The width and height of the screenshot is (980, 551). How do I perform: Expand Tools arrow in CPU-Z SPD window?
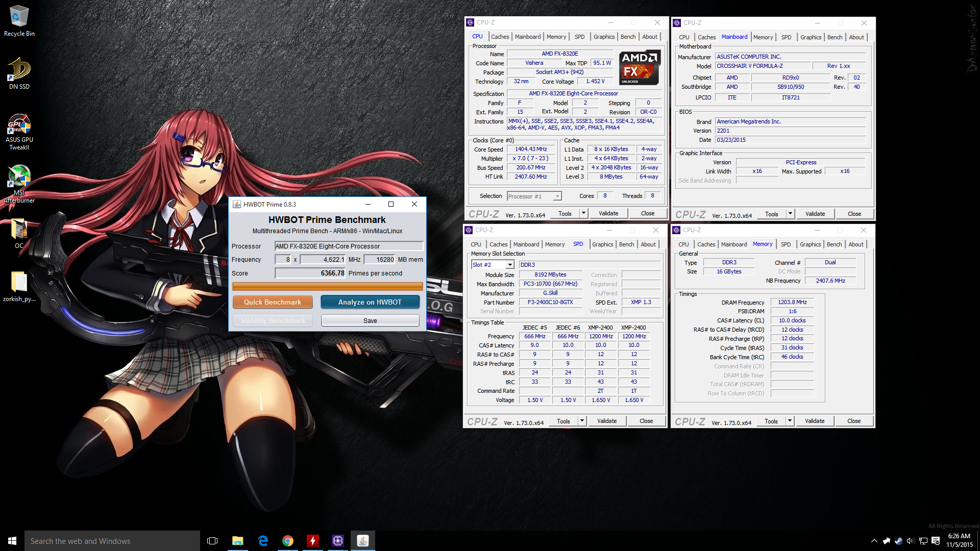[x=582, y=421]
